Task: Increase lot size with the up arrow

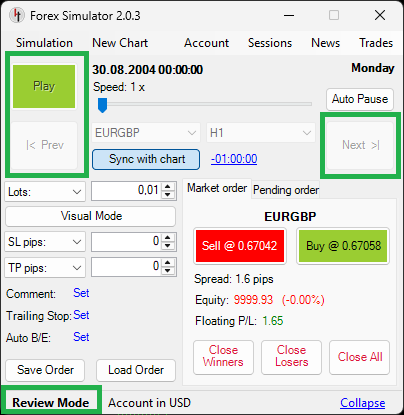Action: 168,187
